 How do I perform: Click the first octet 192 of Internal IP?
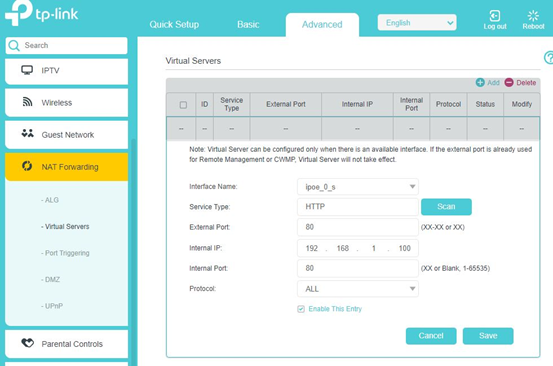coord(312,248)
